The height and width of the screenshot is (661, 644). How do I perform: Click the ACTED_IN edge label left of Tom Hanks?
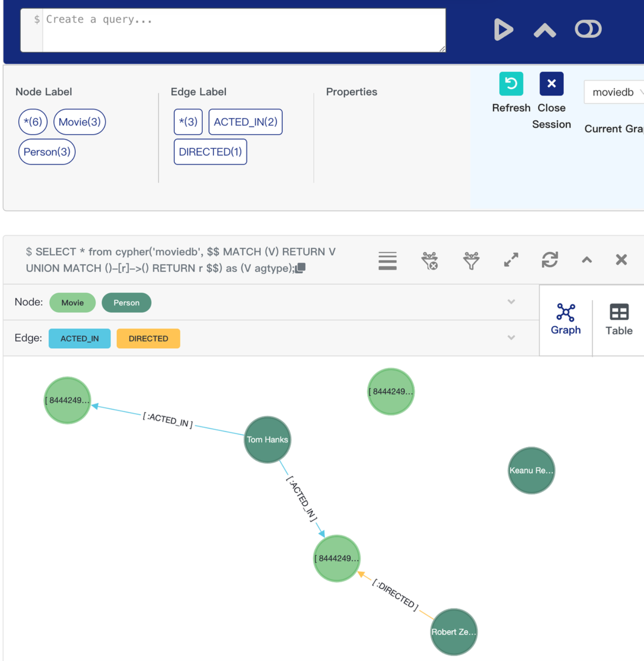(x=168, y=420)
